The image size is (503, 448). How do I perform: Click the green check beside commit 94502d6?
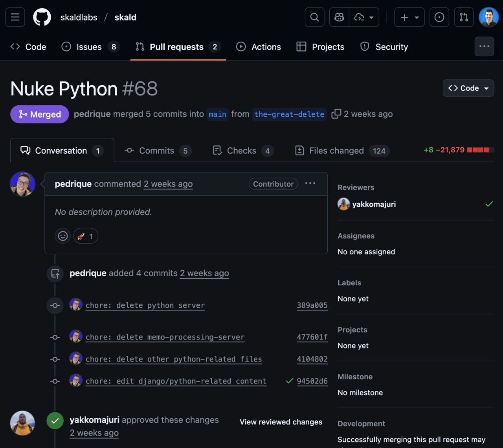tap(290, 381)
